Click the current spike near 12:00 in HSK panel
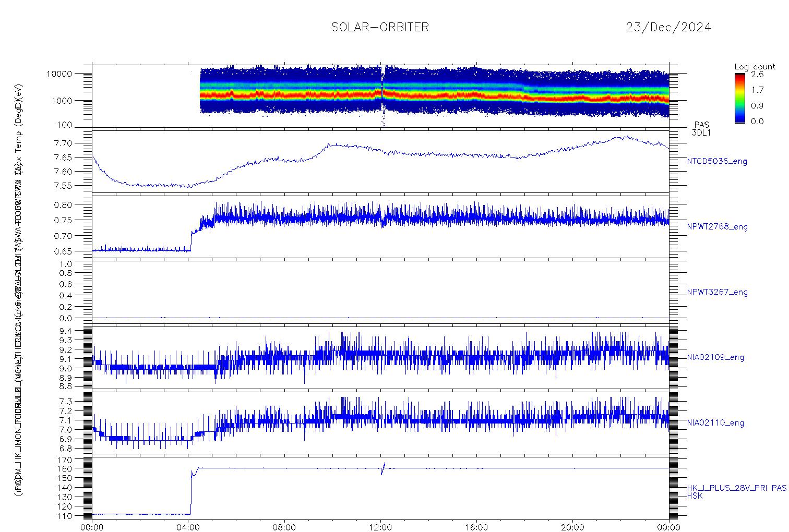The height and width of the screenshot is (532, 789). click(x=384, y=468)
